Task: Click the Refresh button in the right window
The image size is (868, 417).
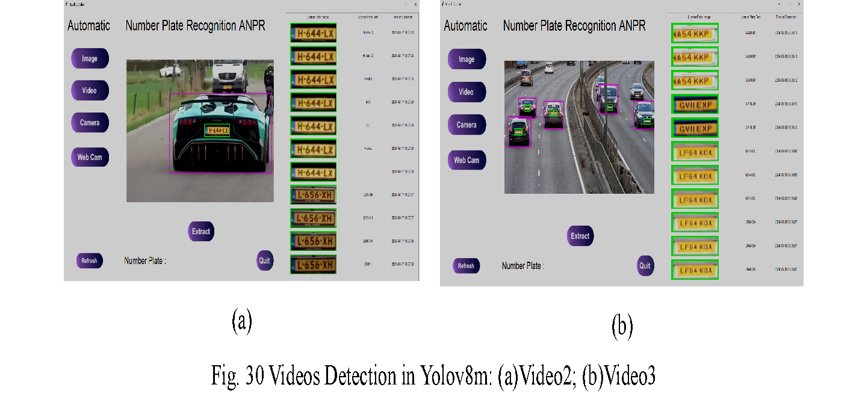Action: pos(466,266)
